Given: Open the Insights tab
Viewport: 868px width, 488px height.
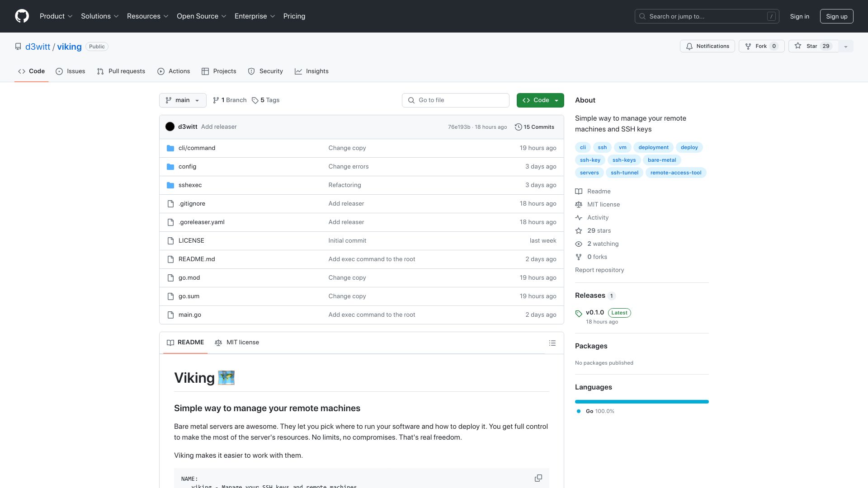Looking at the screenshot, I should 312,71.
